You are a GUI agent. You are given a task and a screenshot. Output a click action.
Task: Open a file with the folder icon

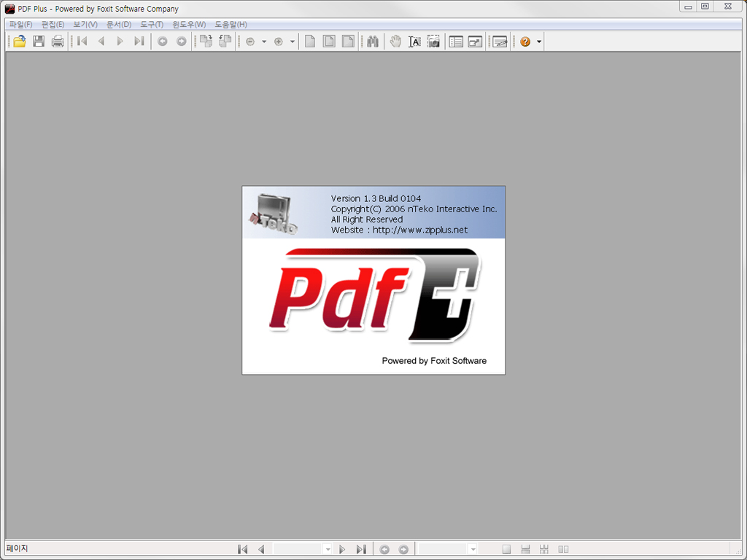[x=20, y=42]
